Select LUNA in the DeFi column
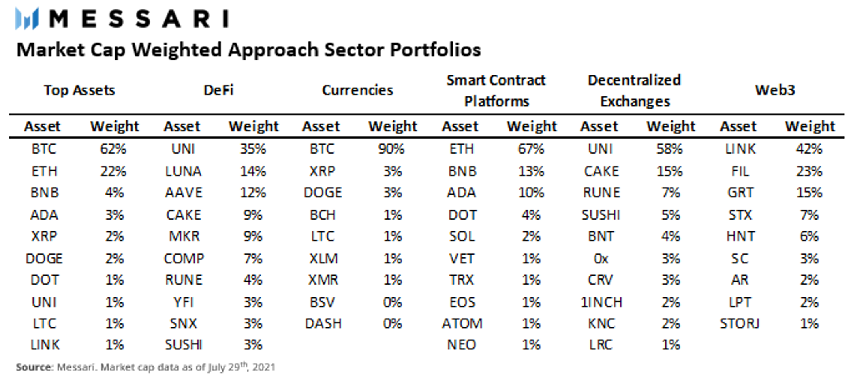The width and height of the screenshot is (868, 383). (x=183, y=171)
